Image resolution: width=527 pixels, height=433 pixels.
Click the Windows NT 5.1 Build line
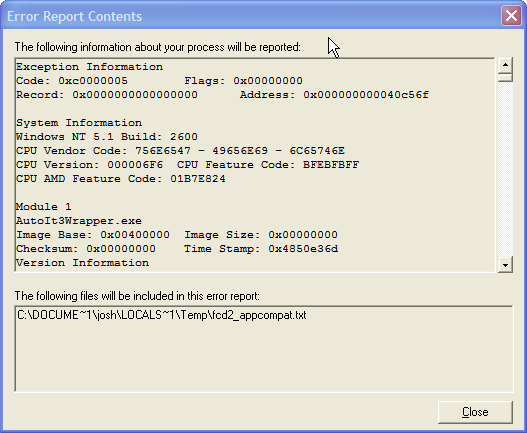coord(107,137)
